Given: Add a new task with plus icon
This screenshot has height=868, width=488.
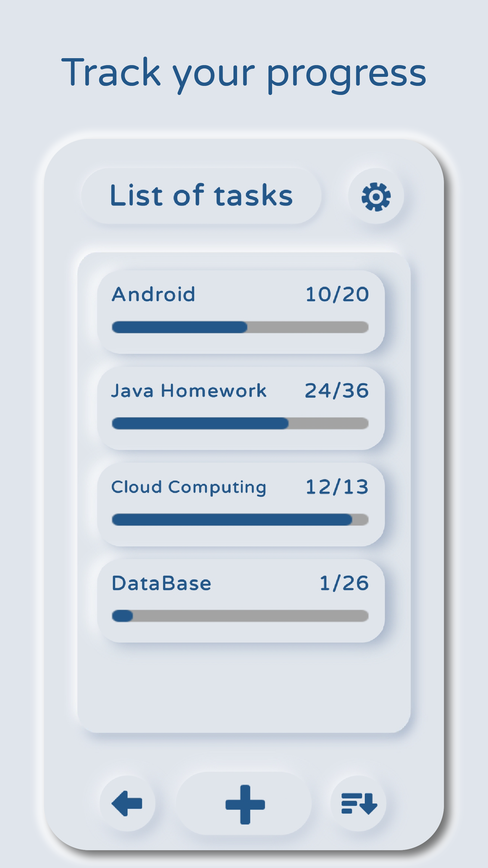Looking at the screenshot, I should [245, 804].
